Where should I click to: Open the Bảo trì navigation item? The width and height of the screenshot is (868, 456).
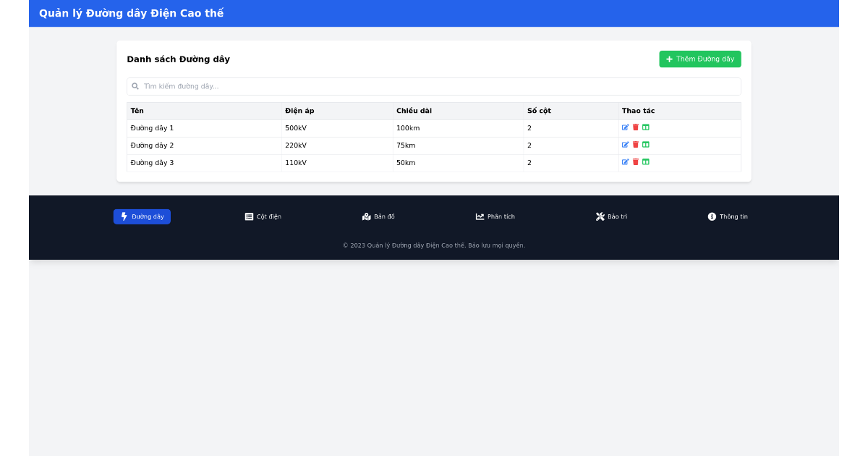pyautogui.click(x=611, y=216)
